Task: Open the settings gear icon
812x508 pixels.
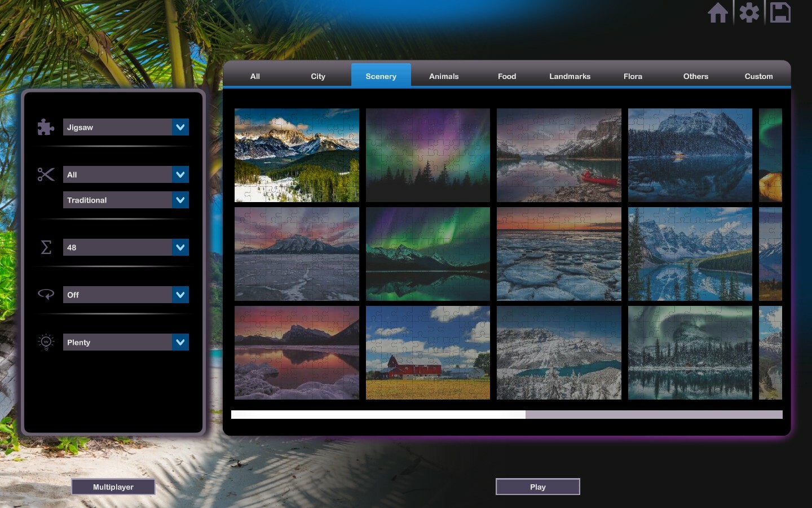Action: pos(749,12)
